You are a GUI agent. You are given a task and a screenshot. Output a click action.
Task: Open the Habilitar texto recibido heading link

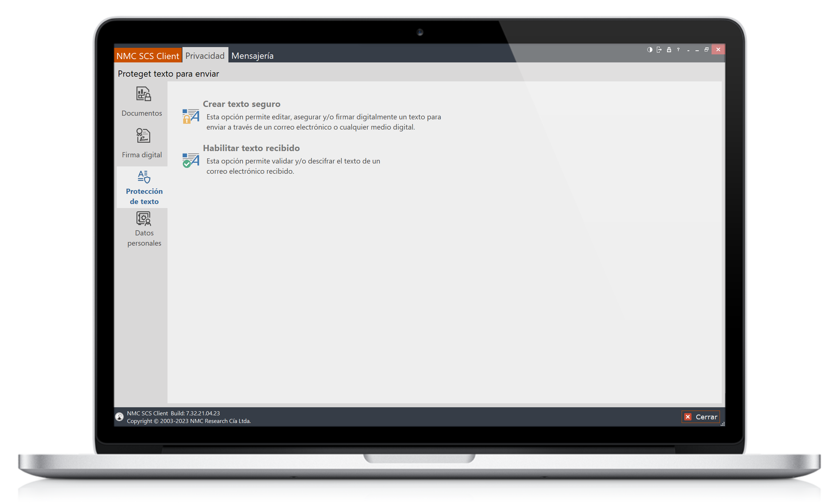[x=251, y=148]
